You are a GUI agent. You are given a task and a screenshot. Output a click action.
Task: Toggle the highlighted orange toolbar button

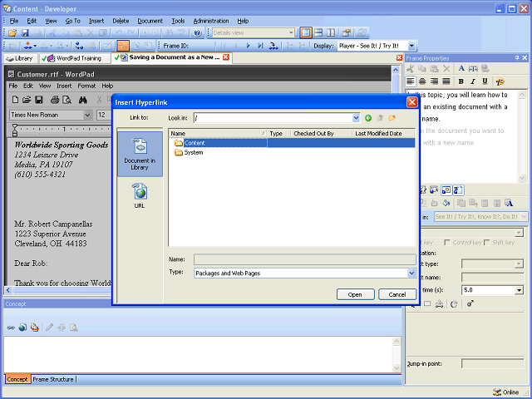click(123, 46)
